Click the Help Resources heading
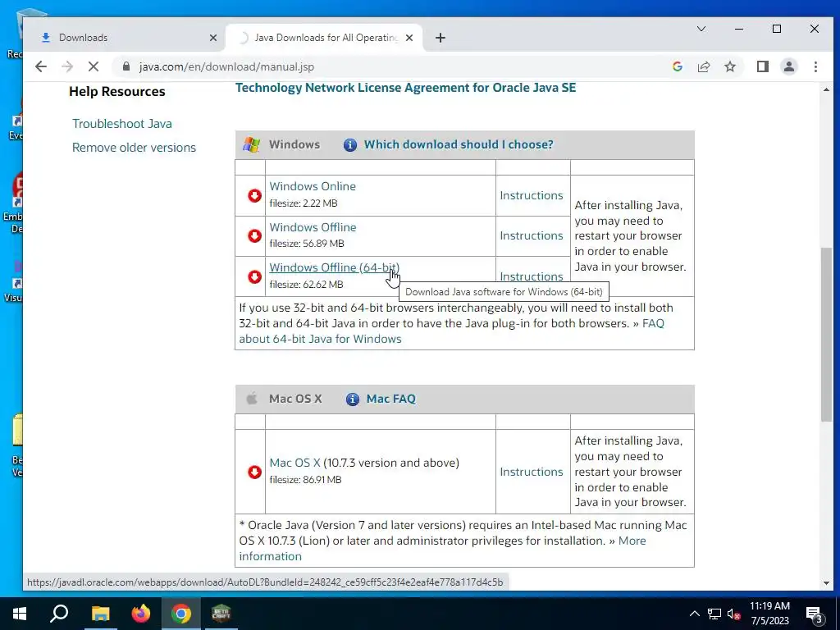840x630 pixels. tap(116, 92)
